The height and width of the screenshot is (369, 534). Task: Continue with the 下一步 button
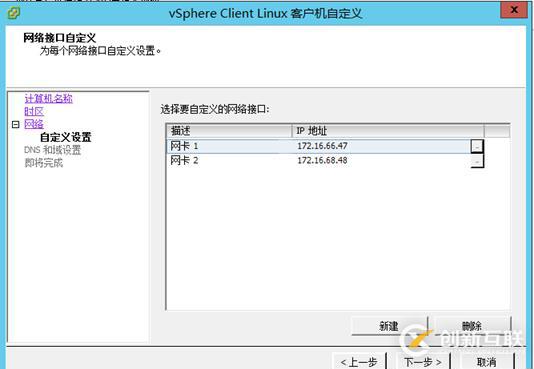(423, 362)
